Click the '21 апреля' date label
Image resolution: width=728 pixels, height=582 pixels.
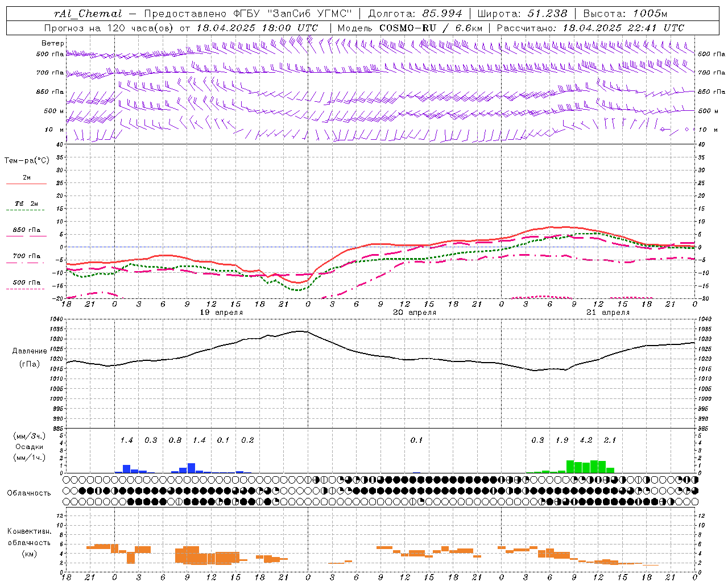tap(608, 313)
